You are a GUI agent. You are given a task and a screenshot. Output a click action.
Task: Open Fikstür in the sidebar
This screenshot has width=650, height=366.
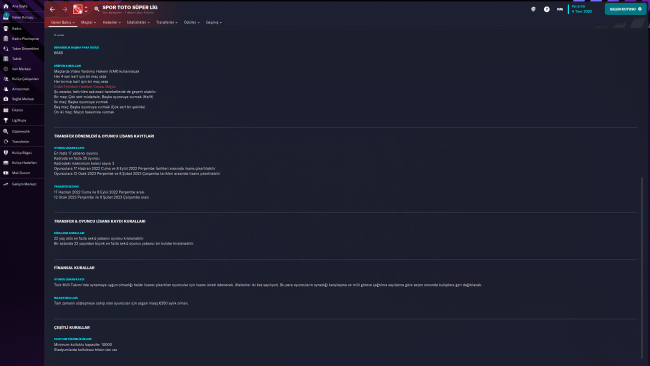(17, 110)
